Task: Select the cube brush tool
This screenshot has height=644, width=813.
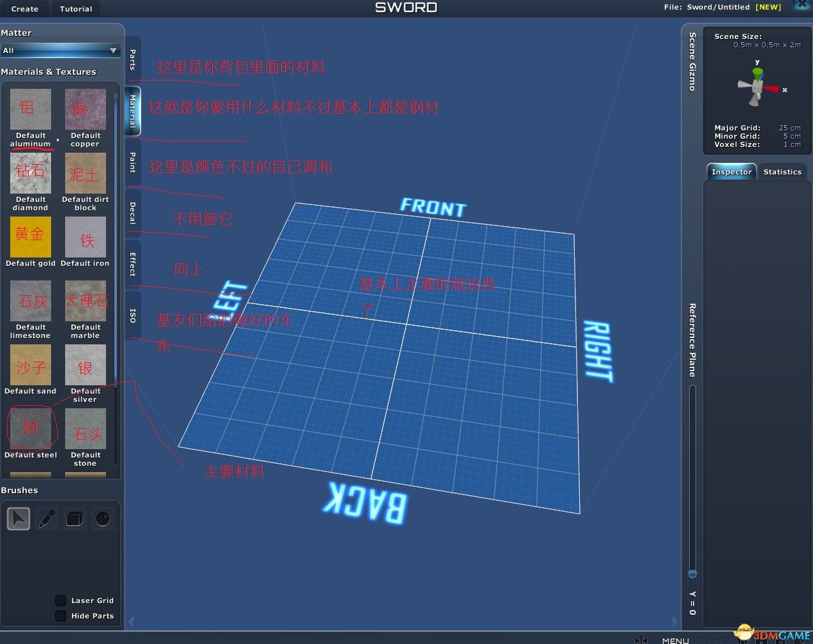Action: (x=75, y=518)
